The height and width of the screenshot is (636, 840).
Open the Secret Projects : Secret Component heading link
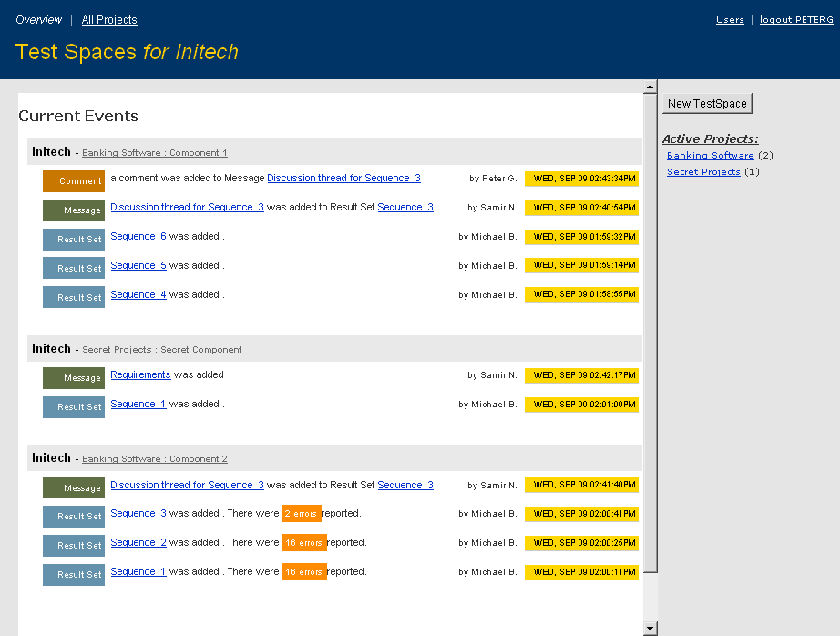162,349
